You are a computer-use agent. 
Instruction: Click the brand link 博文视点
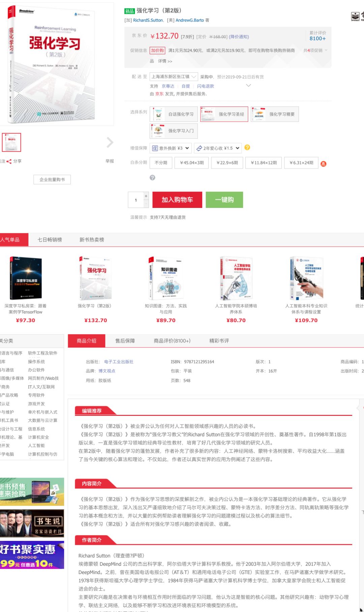point(107,371)
